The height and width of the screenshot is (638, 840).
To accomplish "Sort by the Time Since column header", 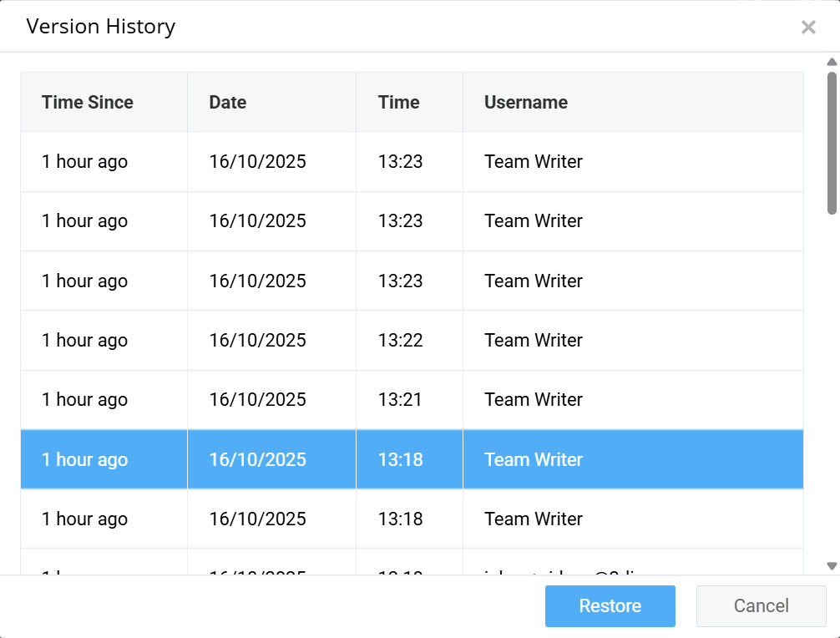I will (88, 102).
